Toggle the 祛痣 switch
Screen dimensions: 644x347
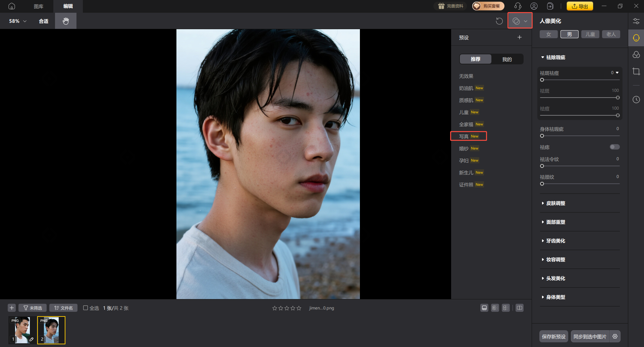coord(614,147)
